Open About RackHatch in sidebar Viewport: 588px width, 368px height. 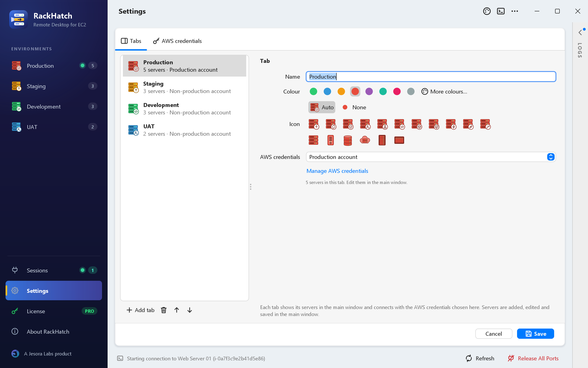54,332
